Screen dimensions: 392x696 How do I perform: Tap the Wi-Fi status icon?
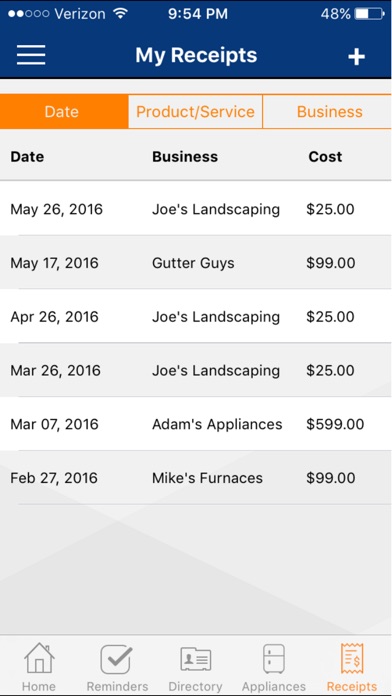coord(120,13)
